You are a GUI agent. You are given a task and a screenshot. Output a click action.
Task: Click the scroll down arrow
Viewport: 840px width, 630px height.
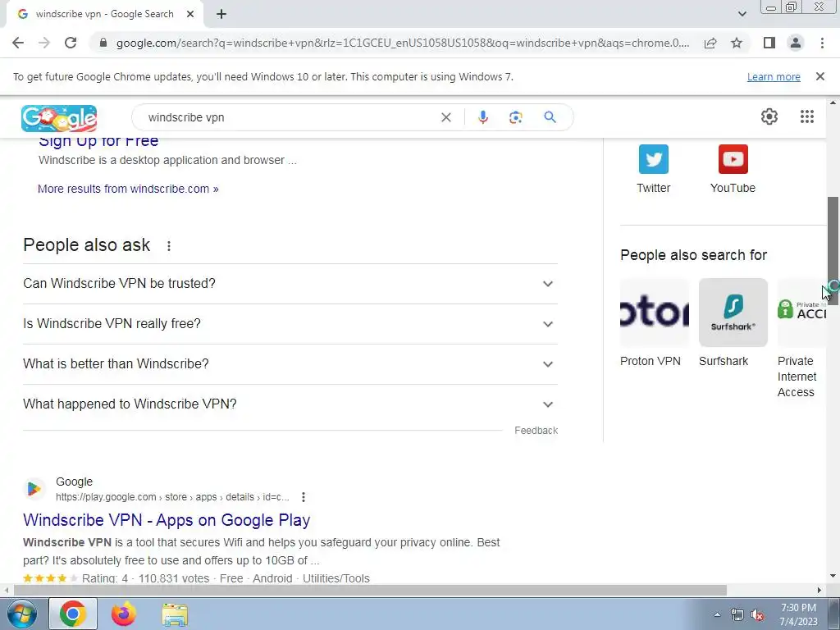(833, 577)
